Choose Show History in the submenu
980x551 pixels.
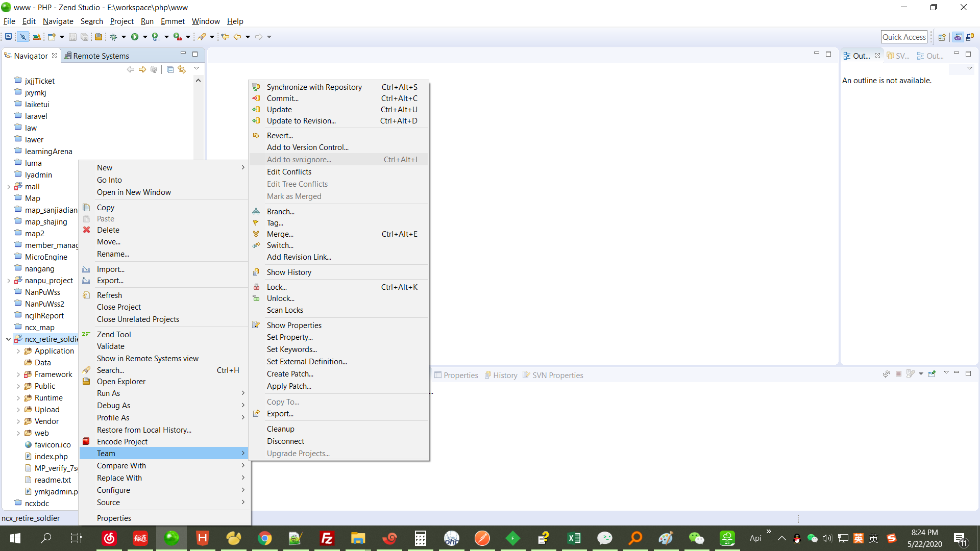[289, 272]
